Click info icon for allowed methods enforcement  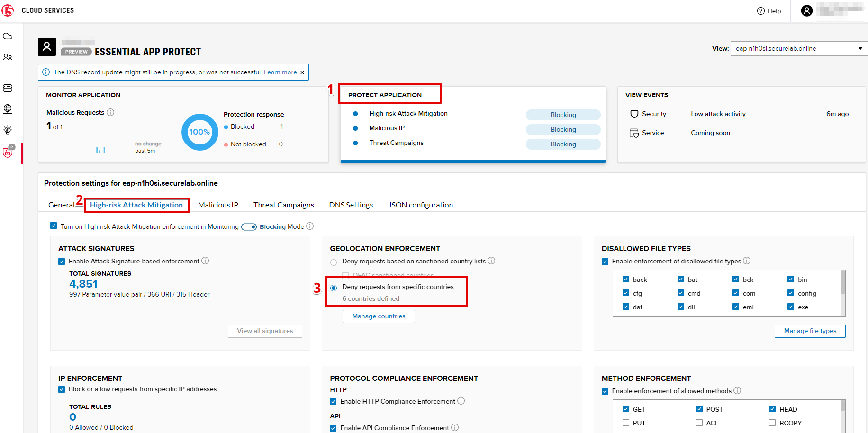(x=737, y=391)
